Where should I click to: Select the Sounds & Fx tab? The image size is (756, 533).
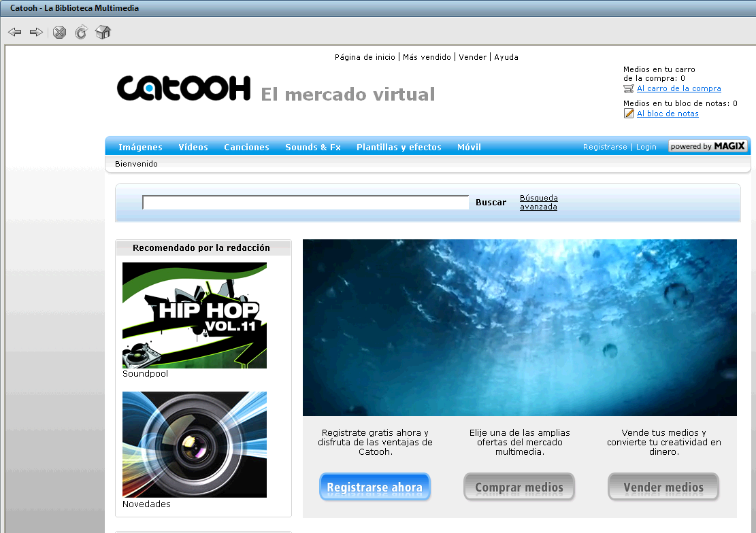pos(313,147)
